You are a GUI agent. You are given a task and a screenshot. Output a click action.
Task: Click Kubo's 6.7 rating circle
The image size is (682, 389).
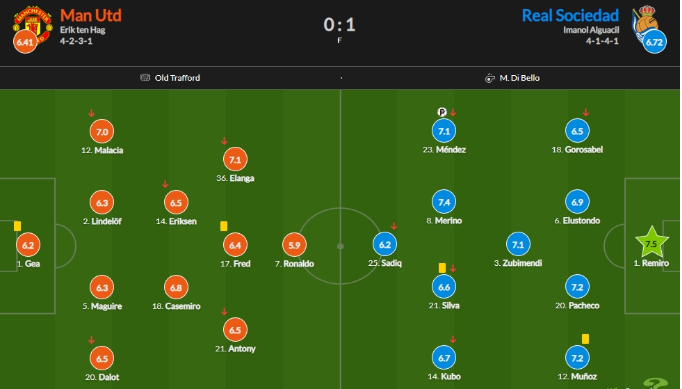[x=444, y=358]
